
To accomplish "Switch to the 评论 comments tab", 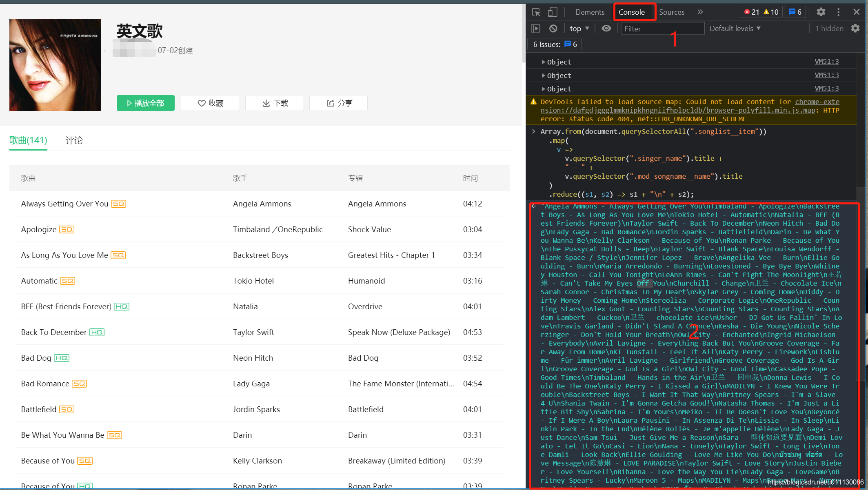I will coord(74,140).
